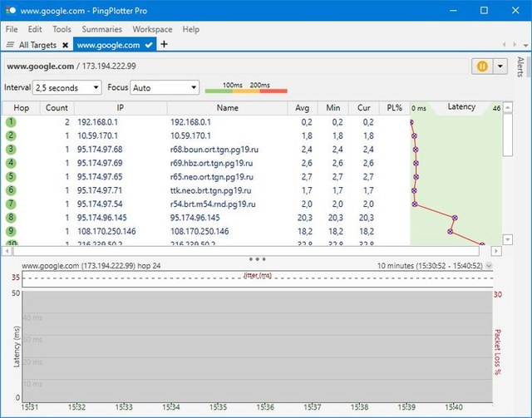532x418 pixels.
Task: Select the green hop 8 circle icon
Action: tap(11, 217)
